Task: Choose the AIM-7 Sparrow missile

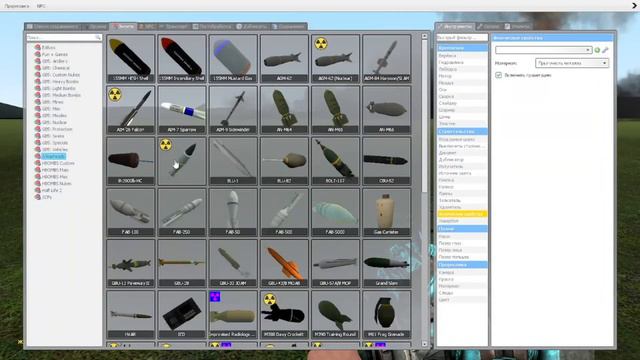Action: click(182, 110)
